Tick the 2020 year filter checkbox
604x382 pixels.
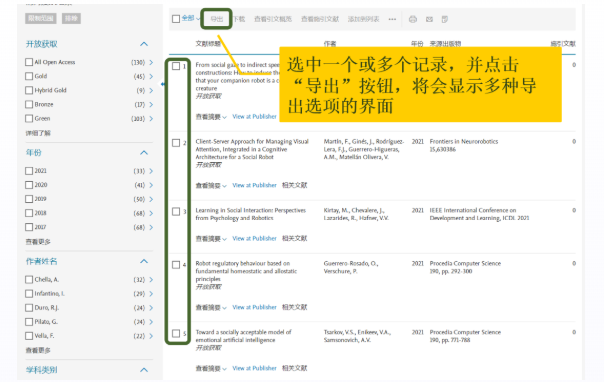29,185
